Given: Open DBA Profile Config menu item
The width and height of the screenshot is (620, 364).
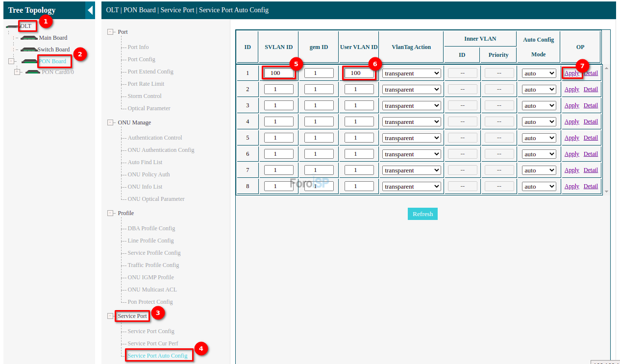Looking at the screenshot, I should tap(151, 228).
